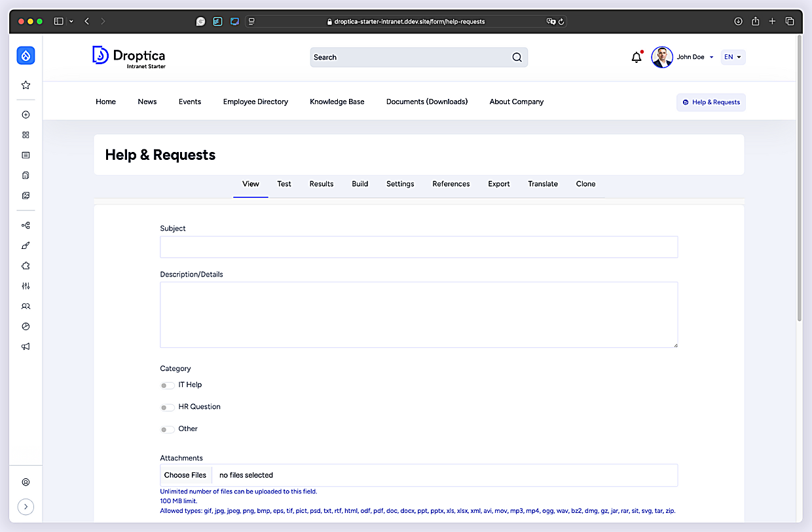The width and height of the screenshot is (812, 532).
Task: Click the search magnifier icon
Action: [x=517, y=57]
